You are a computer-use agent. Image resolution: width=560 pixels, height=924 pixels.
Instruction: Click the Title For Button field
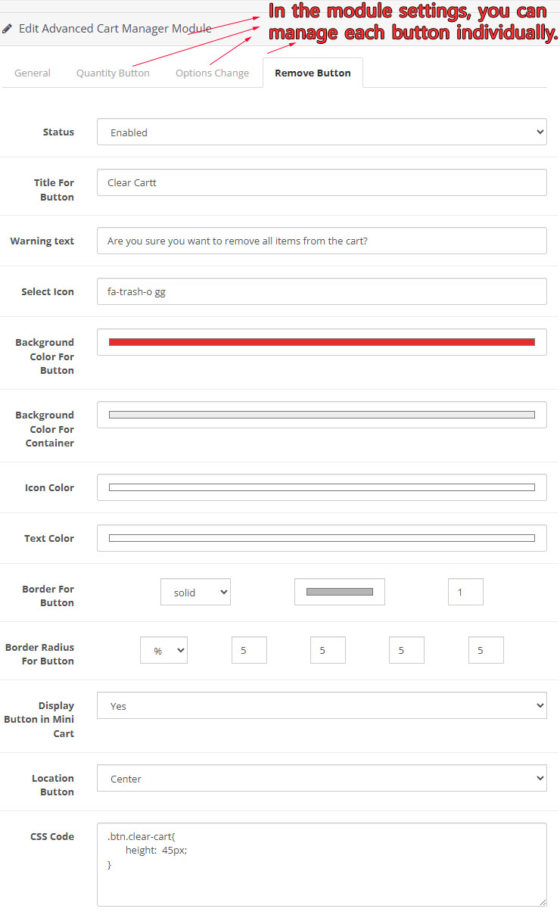[x=322, y=182]
